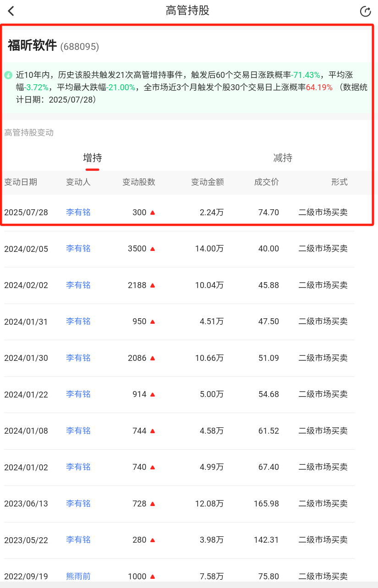The height and width of the screenshot is (588, 378).
Task: Tap the 变动金额 column header
Action: pyautogui.click(x=208, y=182)
